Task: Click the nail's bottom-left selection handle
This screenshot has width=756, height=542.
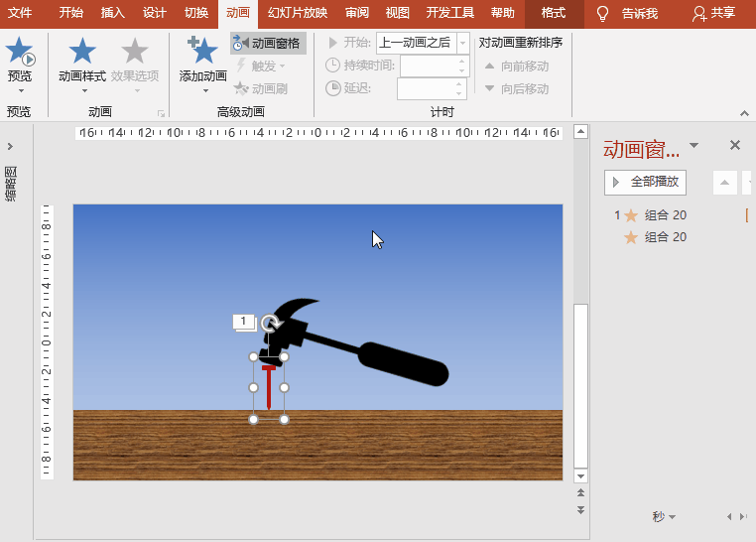Action: click(253, 420)
